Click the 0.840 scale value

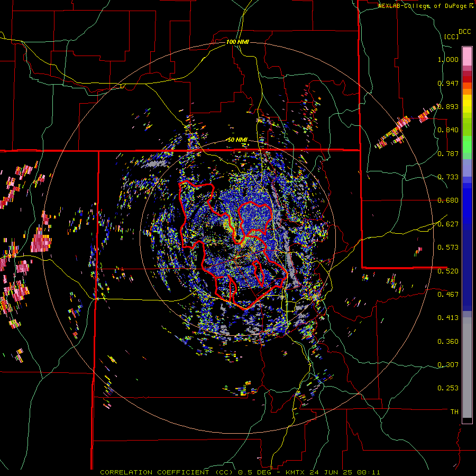tap(448, 130)
